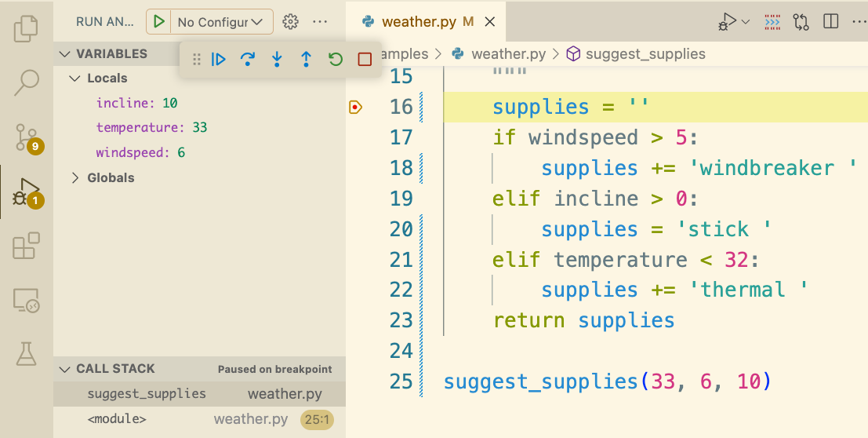The height and width of the screenshot is (438, 868).
Task: Stop the debug session
Action: pos(365,60)
